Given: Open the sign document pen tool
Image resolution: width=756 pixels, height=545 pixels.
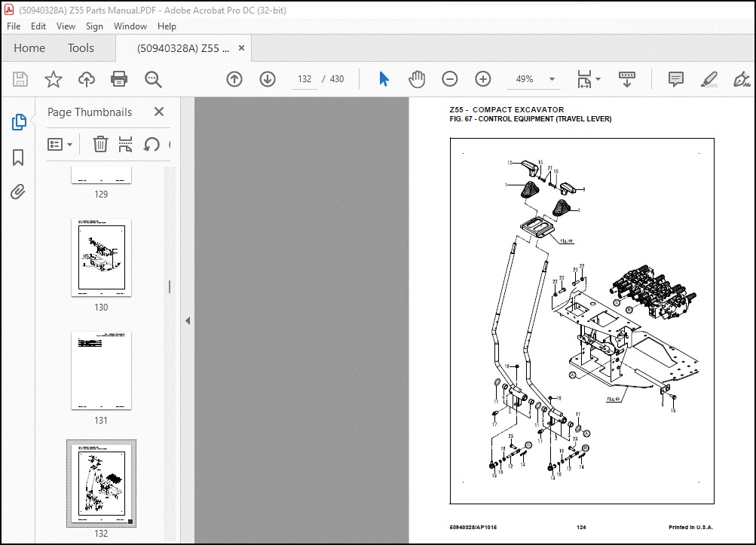Looking at the screenshot, I should [x=742, y=79].
